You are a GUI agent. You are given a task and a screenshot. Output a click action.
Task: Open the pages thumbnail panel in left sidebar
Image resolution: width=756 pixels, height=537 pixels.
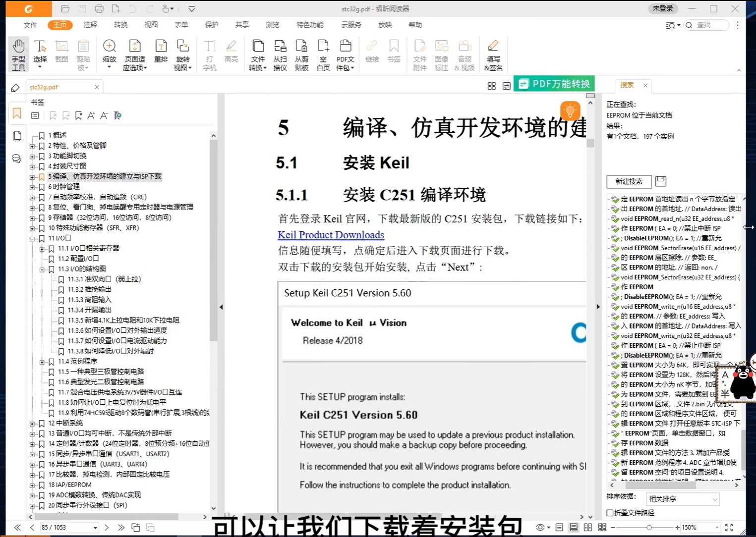point(17,136)
